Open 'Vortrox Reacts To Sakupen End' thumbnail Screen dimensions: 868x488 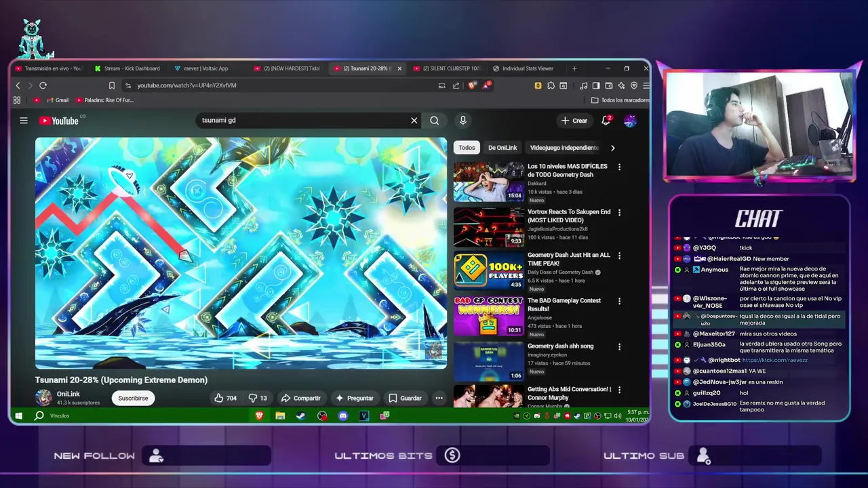(x=488, y=227)
